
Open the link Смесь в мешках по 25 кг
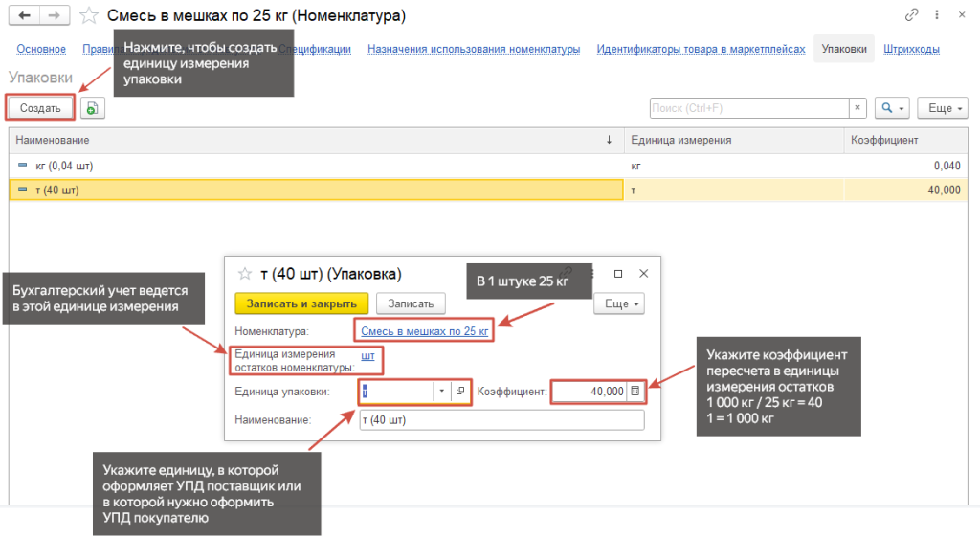click(424, 331)
